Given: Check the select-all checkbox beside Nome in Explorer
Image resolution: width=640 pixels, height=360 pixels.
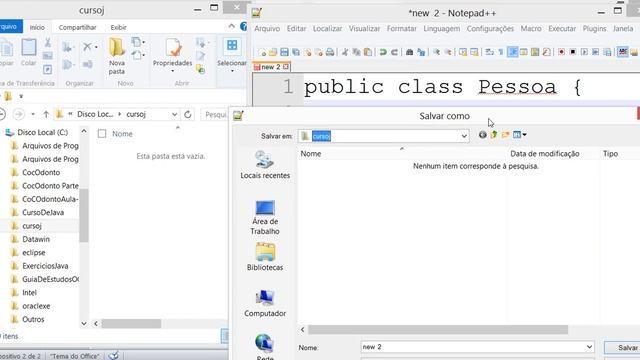Looking at the screenshot, I should coord(102,134).
